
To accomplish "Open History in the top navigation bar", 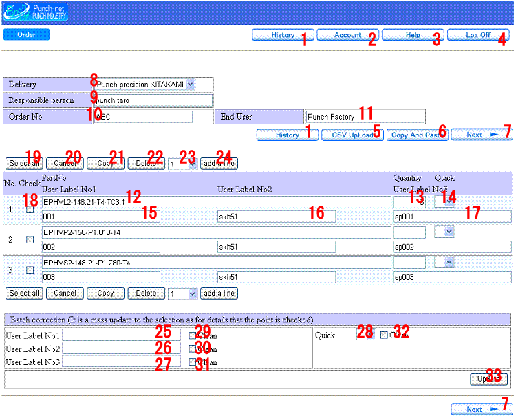I will [283, 35].
